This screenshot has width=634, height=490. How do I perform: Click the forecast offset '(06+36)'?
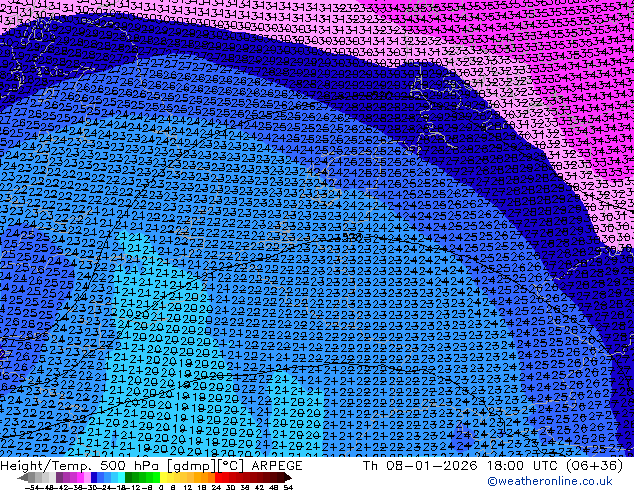[x=594, y=466]
